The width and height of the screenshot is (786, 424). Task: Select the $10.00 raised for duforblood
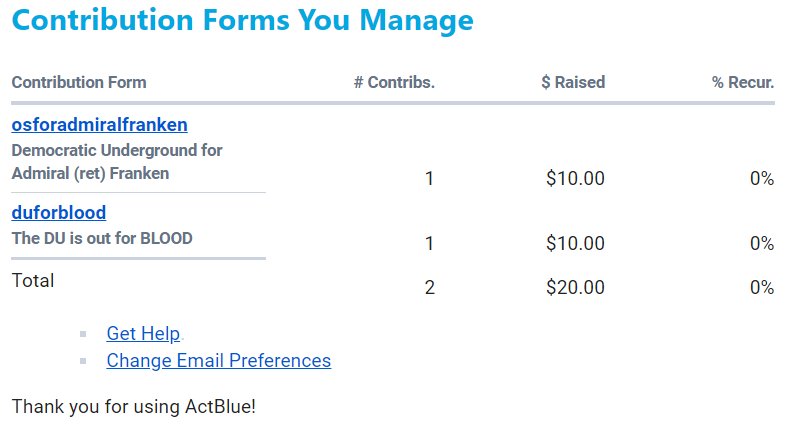click(575, 243)
